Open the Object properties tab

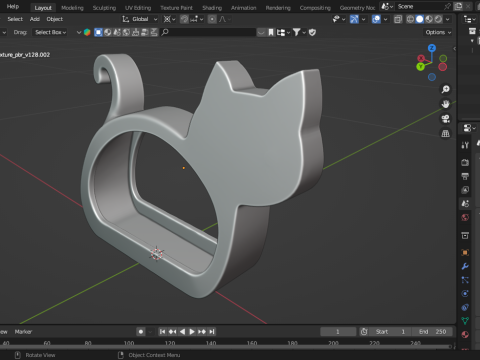[465, 253]
